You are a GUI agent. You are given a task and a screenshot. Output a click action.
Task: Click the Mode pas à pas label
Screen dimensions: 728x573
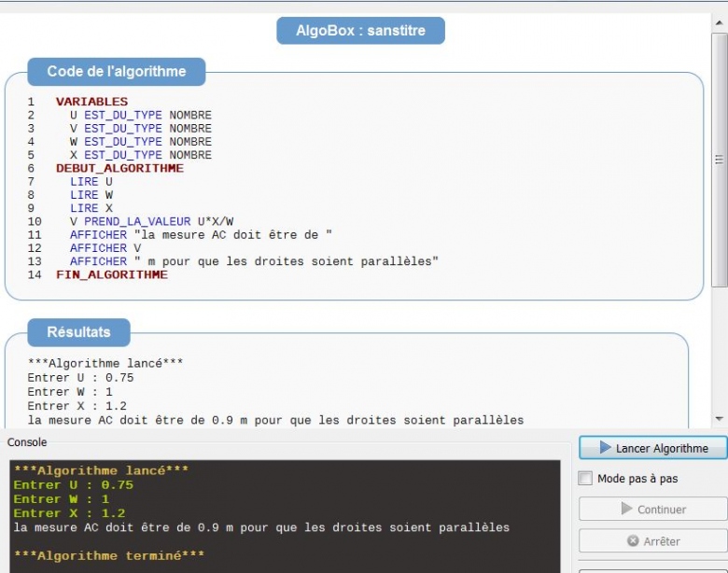pos(637,479)
